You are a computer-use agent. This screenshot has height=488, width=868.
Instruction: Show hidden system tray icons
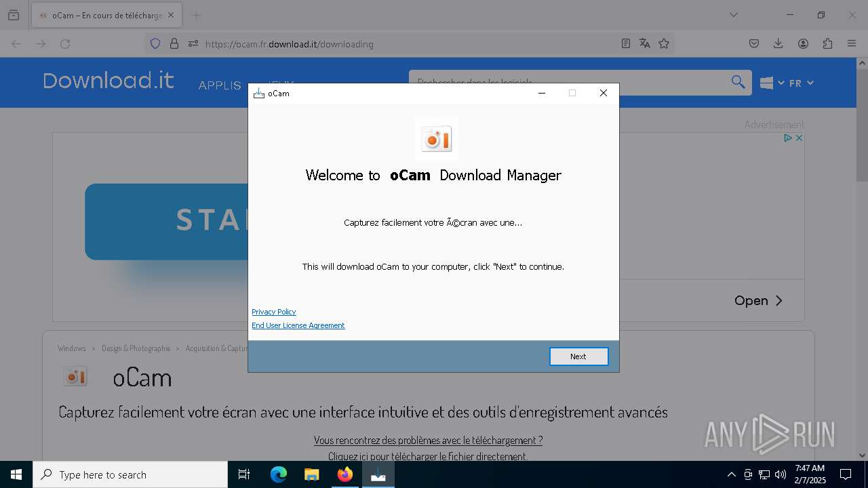pyautogui.click(x=731, y=474)
